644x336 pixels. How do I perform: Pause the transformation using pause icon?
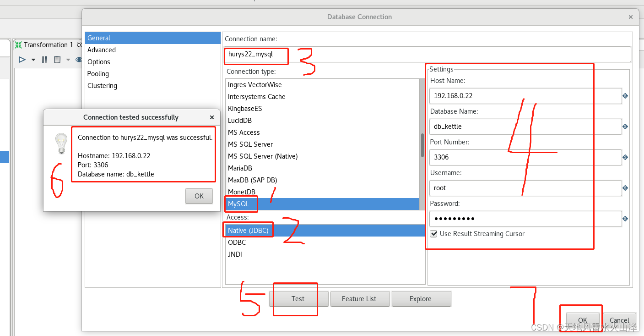pos(44,60)
